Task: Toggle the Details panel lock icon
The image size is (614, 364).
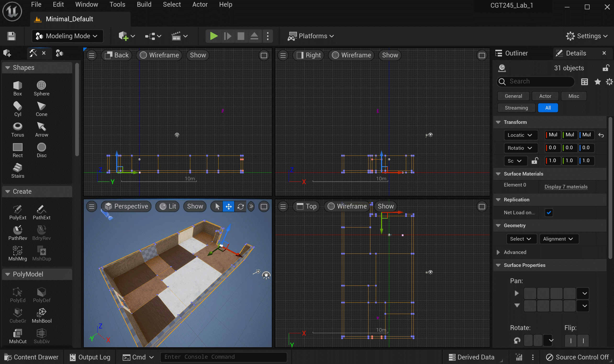Action: pos(606,68)
